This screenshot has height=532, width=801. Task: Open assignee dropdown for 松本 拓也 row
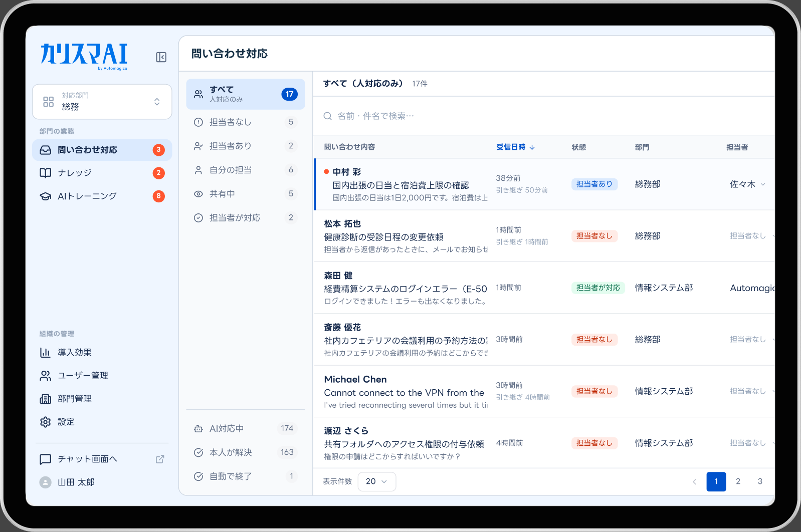coord(752,236)
